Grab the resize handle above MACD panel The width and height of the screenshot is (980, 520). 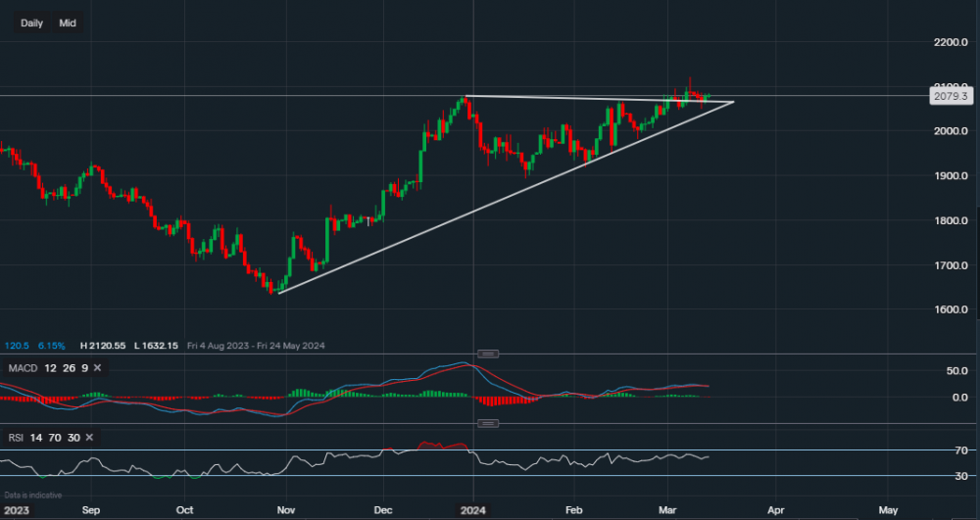[487, 354]
